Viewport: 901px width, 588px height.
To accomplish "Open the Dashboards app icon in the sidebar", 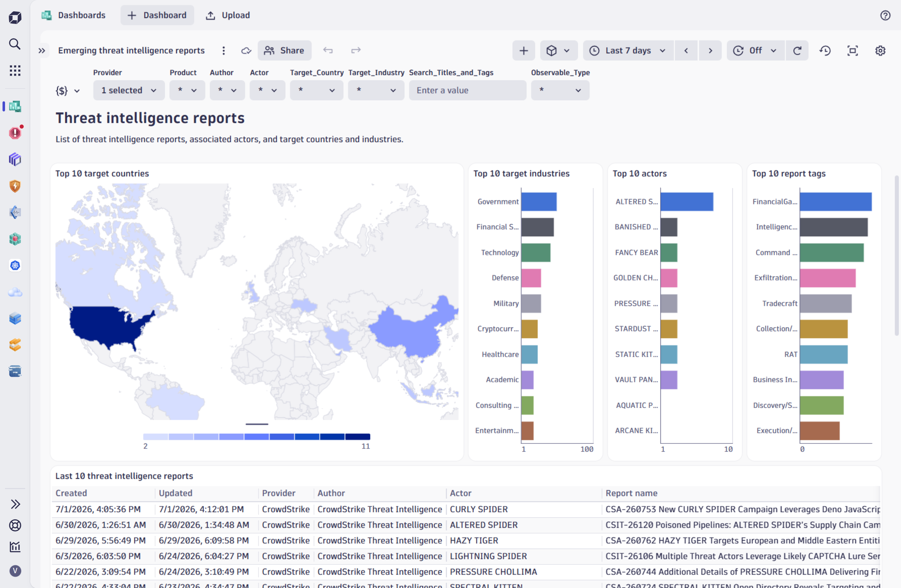I will pyautogui.click(x=15, y=106).
